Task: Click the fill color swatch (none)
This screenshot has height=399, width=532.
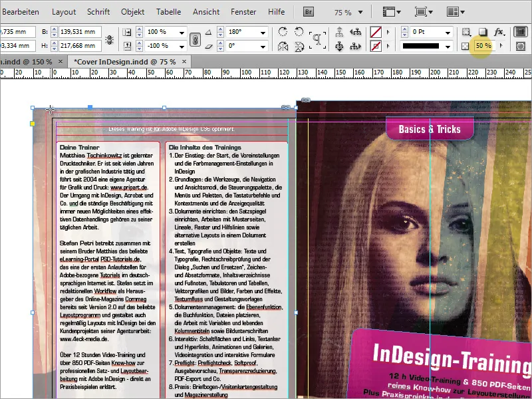Action: pos(376,32)
